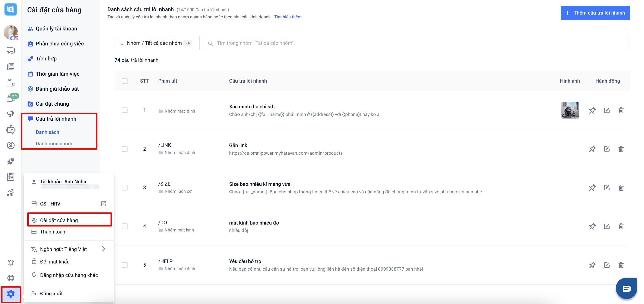644x304 pixels.
Task: Select 'Danh mục nhóm' submenu item
Action: pyautogui.click(x=54, y=144)
